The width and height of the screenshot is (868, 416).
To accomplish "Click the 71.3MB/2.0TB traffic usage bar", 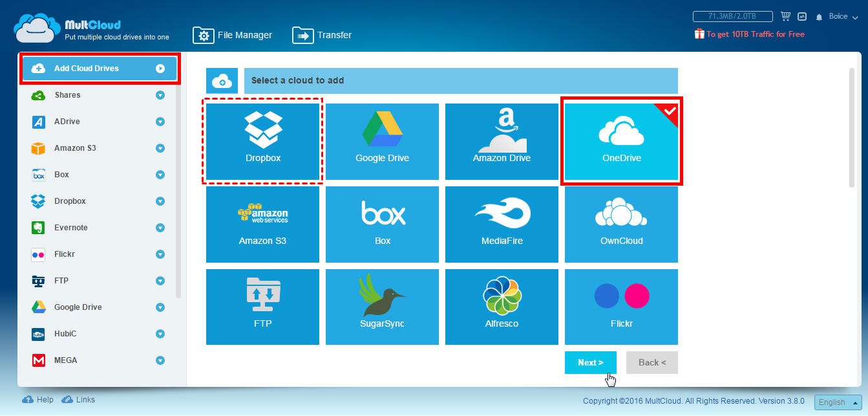I will pyautogui.click(x=733, y=16).
